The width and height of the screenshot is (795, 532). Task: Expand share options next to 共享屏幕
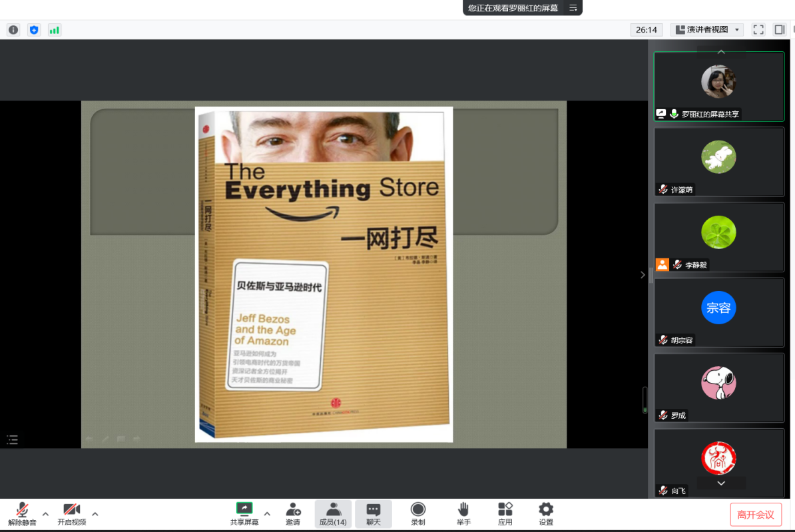click(x=267, y=514)
